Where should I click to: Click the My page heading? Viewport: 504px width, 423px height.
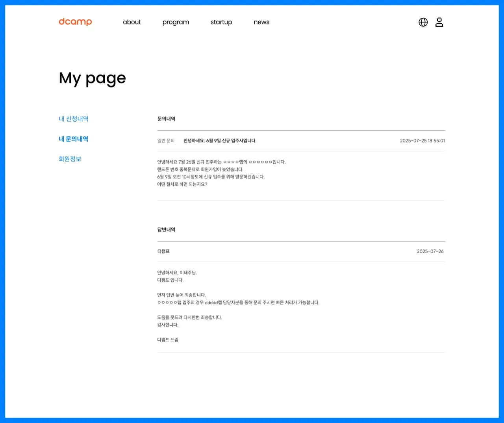click(93, 78)
